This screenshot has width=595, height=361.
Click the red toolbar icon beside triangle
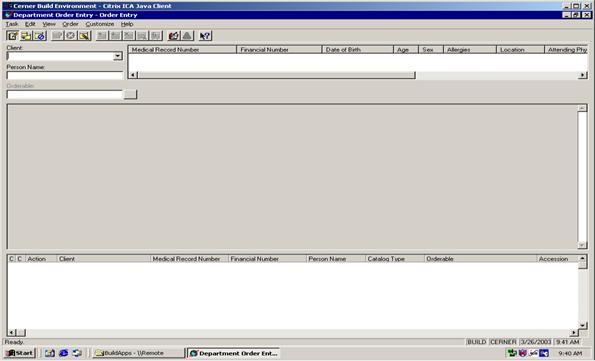click(174, 36)
